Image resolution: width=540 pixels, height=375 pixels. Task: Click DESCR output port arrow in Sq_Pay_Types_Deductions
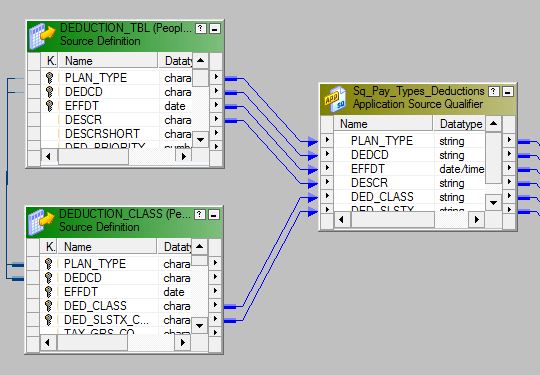(509, 182)
